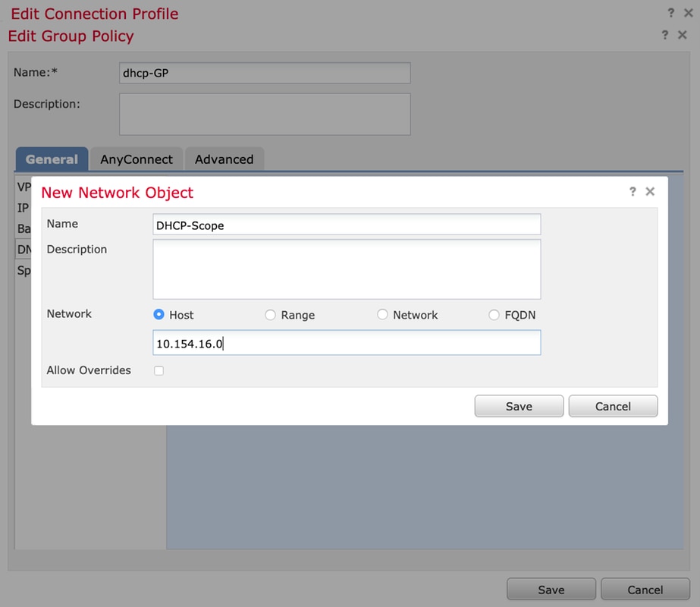Open help in Edit Connection Profile window
The width and height of the screenshot is (700, 607).
670,13
